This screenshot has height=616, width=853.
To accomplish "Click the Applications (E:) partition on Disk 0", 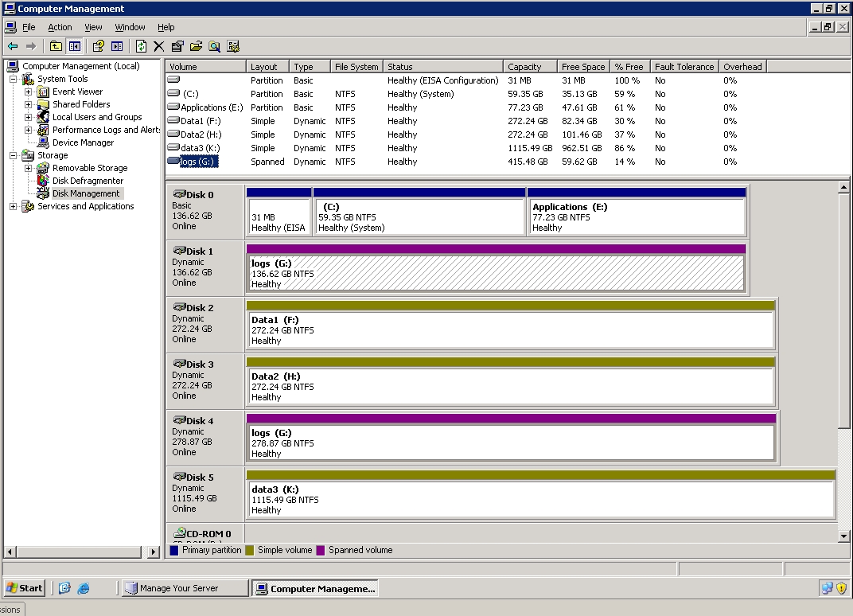I will tap(637, 212).
